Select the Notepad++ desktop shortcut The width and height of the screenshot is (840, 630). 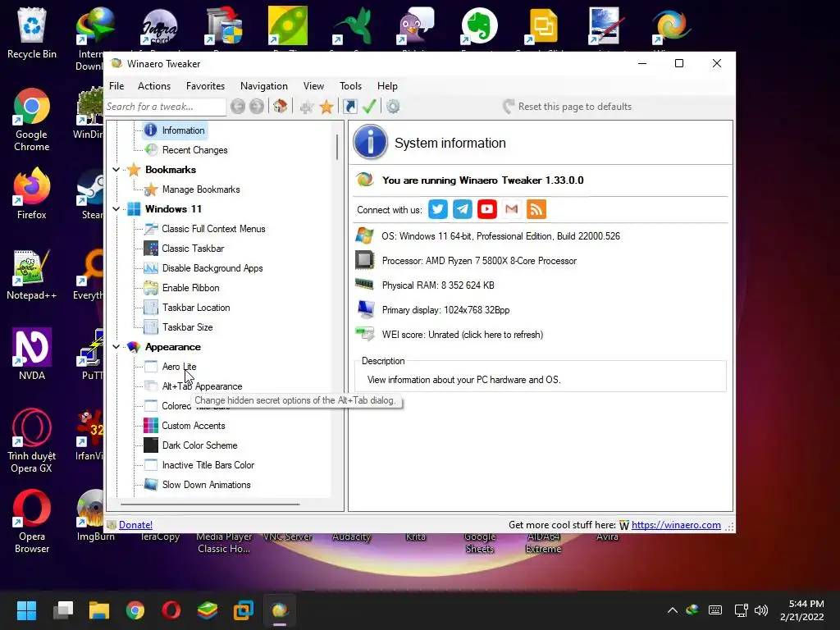click(32, 274)
